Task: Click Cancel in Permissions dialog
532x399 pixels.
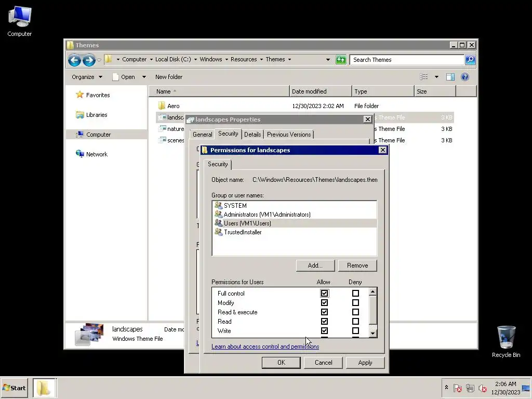Action: pos(323,362)
